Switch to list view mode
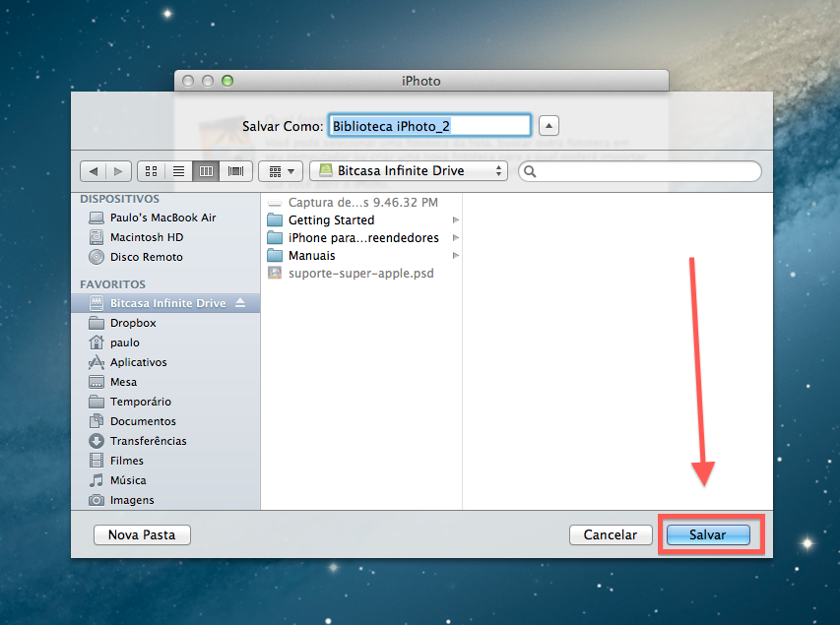840x625 pixels. tap(178, 171)
